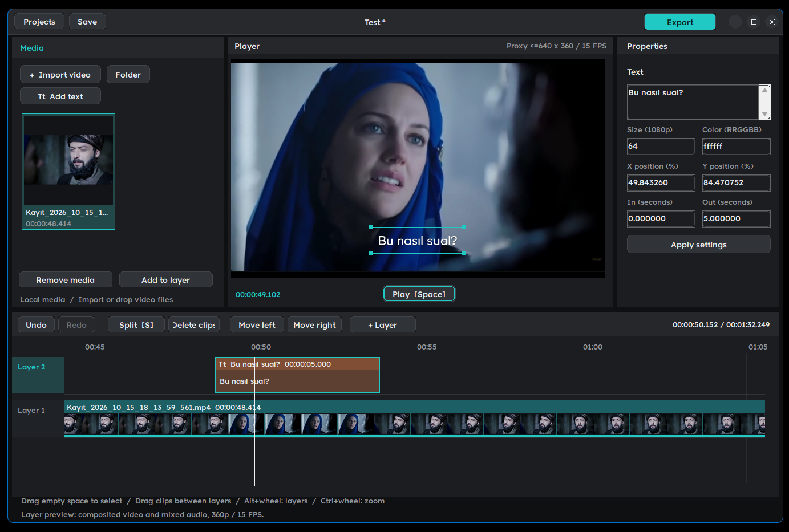Edit the Text content field

693,102
